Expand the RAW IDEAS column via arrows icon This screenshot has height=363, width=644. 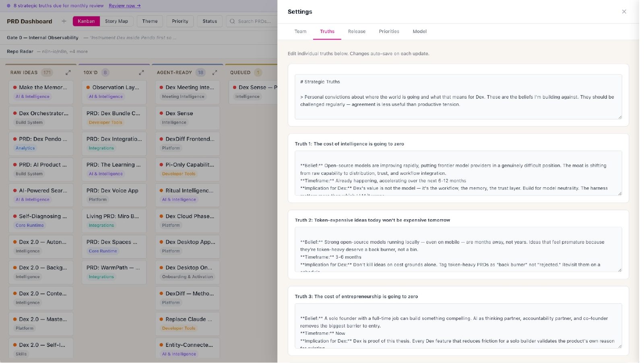coord(68,73)
